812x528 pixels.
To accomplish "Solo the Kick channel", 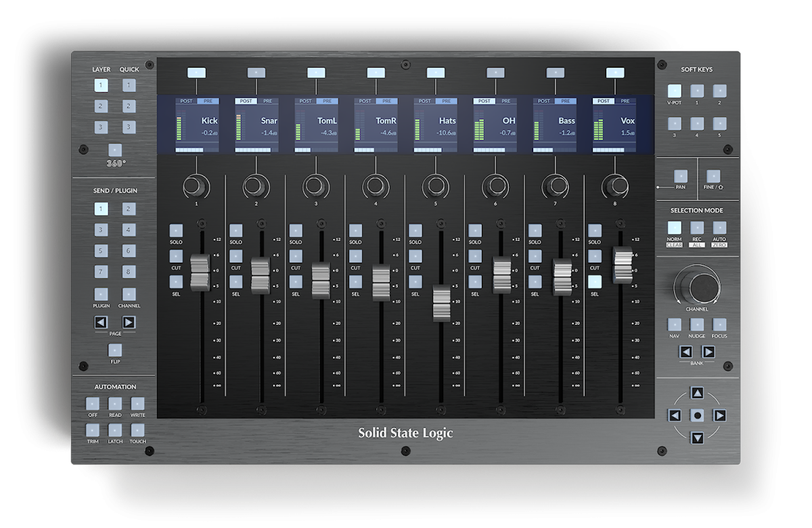I will (x=176, y=231).
